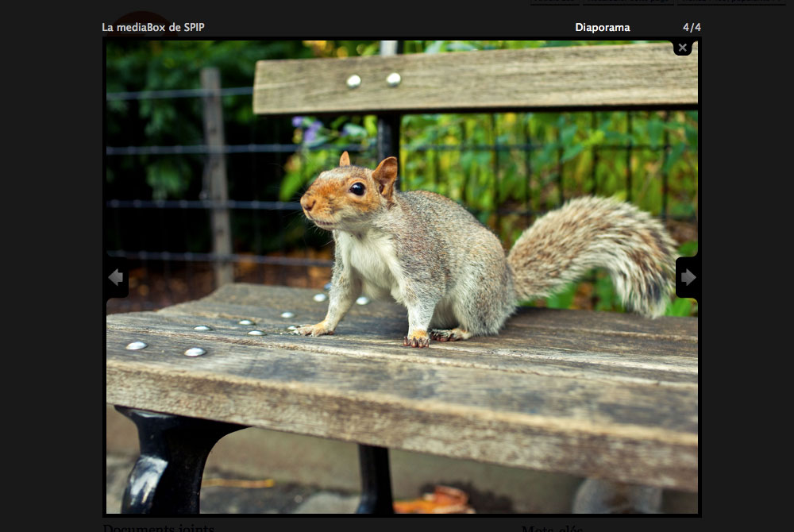This screenshot has height=532, width=794.
Task: Click the "La mediaBox de SPIP" title
Action: click(x=153, y=28)
